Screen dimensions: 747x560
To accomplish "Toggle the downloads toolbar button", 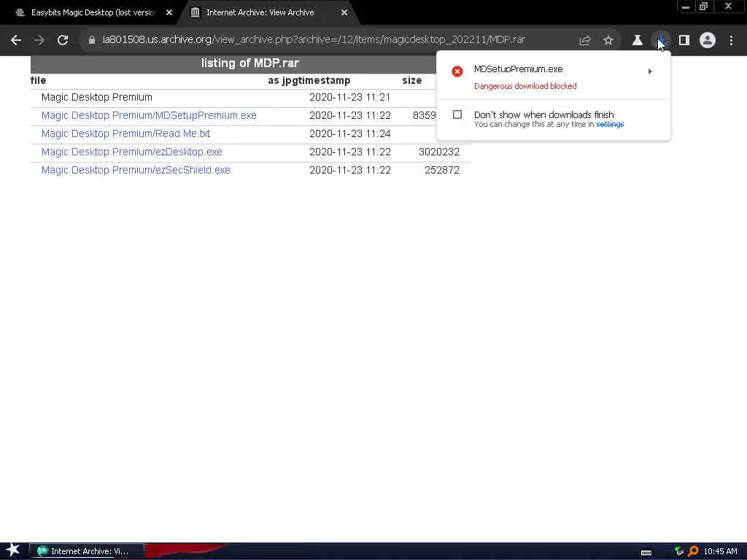I will pos(660,41).
